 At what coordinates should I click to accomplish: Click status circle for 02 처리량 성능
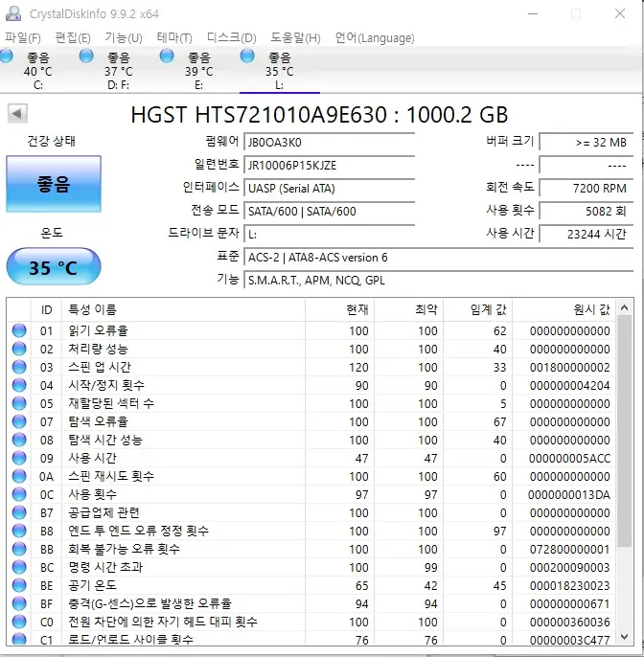19,349
